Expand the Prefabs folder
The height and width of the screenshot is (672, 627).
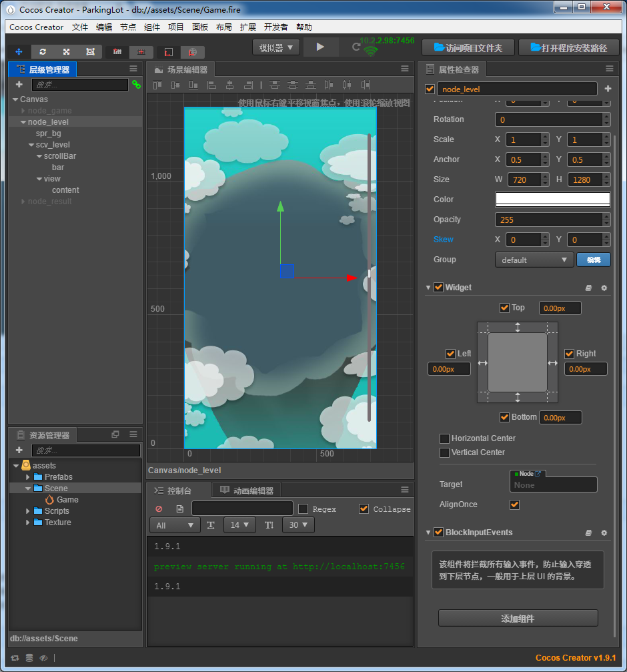(28, 477)
